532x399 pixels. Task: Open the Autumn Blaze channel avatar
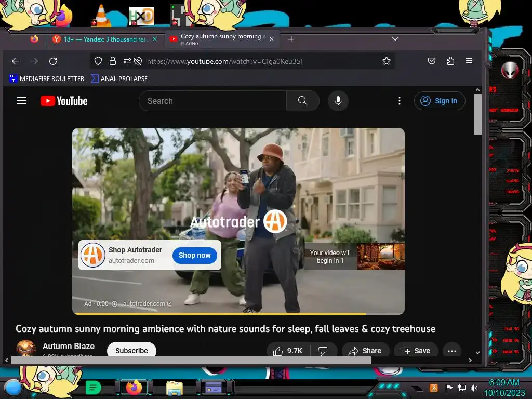[x=26, y=349]
